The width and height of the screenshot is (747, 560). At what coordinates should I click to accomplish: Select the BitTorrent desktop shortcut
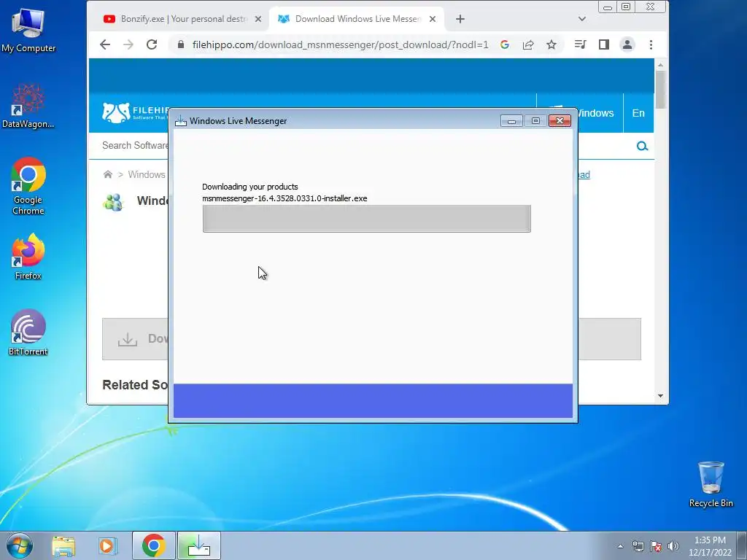pos(28,332)
